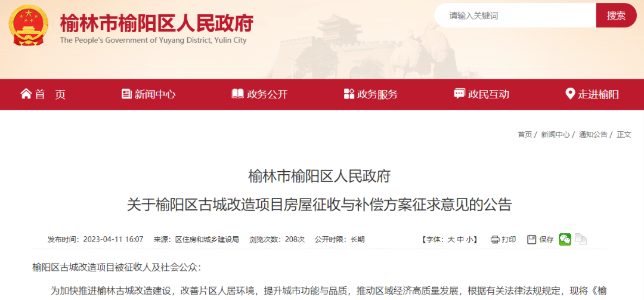
Task: Click the national emblem logo
Action: (29, 24)
